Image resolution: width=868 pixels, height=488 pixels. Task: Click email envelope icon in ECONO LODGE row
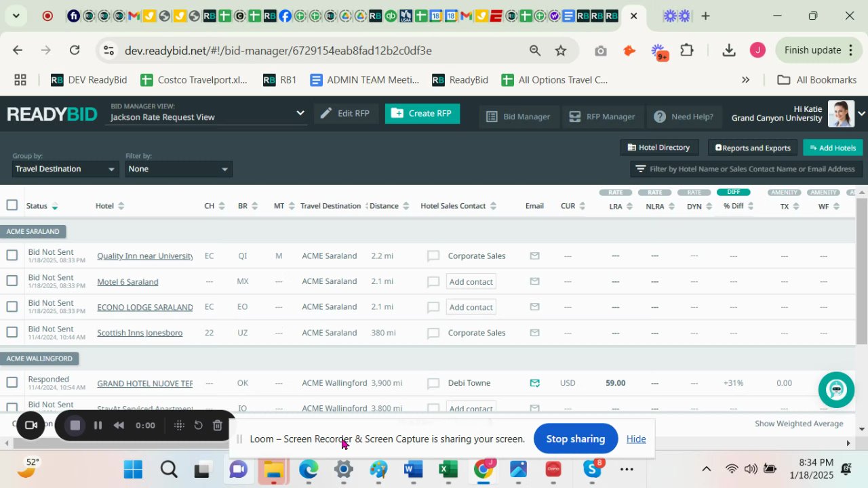pyautogui.click(x=534, y=307)
